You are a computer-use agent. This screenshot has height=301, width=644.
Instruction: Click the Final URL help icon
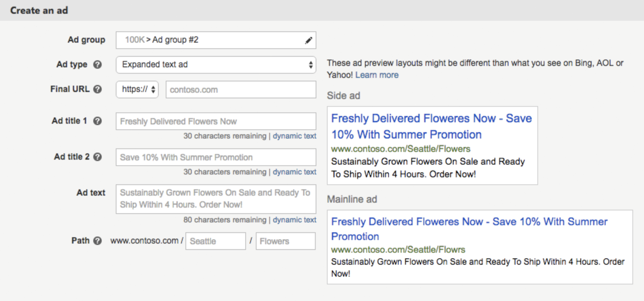click(x=97, y=90)
